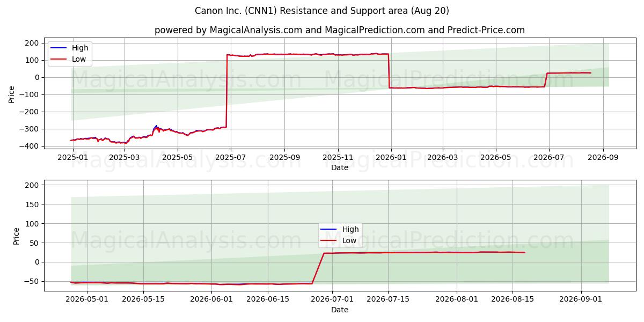The width and height of the screenshot is (644, 322).
Task: Click the '−50' y-axis label in bottom chart
Action: tap(32, 281)
